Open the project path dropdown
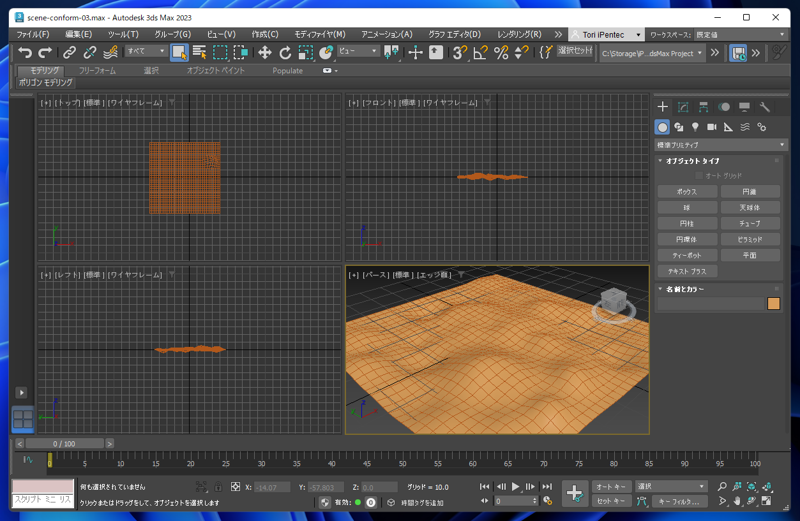800x521 pixels. (652, 53)
